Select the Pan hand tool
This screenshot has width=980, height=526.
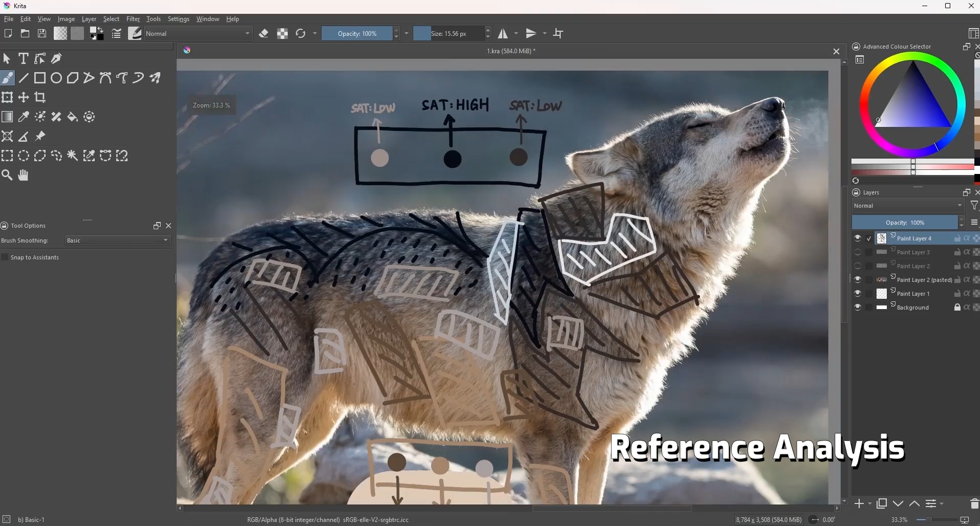[24, 175]
